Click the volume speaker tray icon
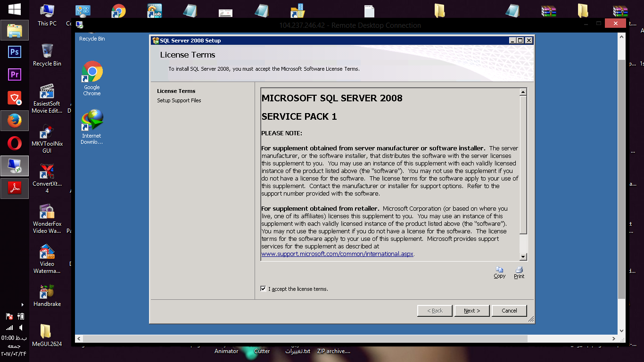Viewport: 644px width, 362px height. (21, 327)
